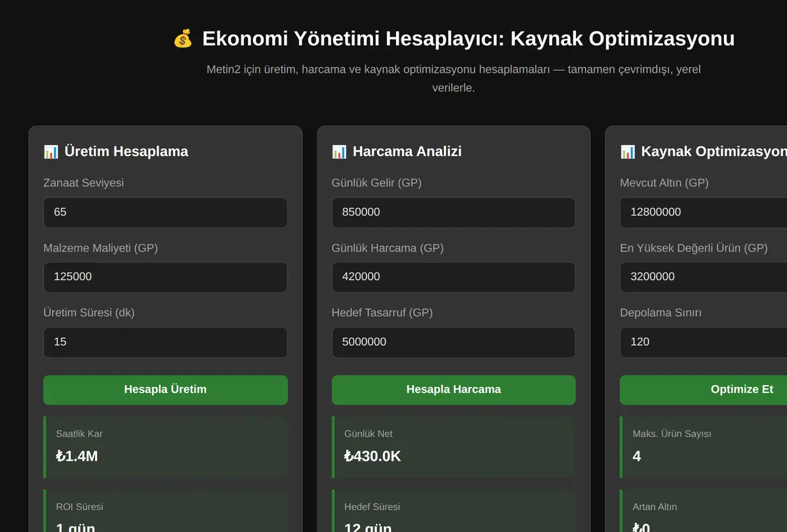Click the Mevcut Altın (GP) input
The image size is (787, 532).
coord(703,213)
